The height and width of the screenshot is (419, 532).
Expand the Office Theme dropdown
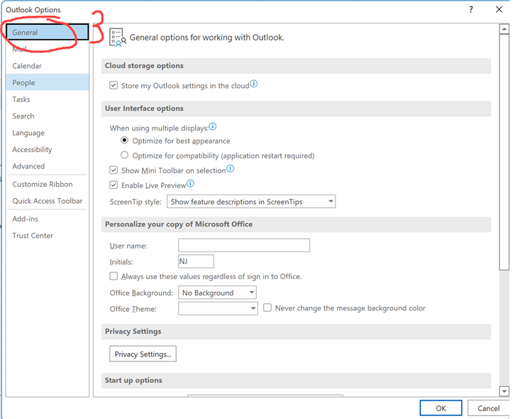click(218, 308)
